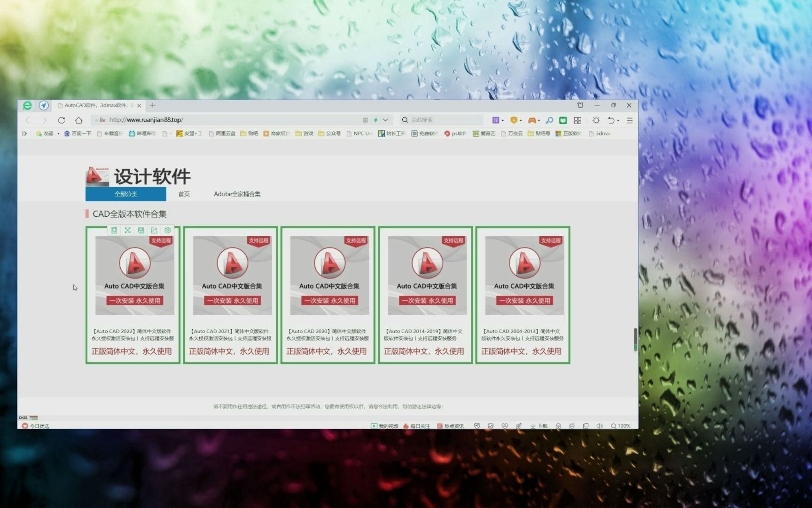Reload the current page
The image size is (812, 508).
point(62,120)
